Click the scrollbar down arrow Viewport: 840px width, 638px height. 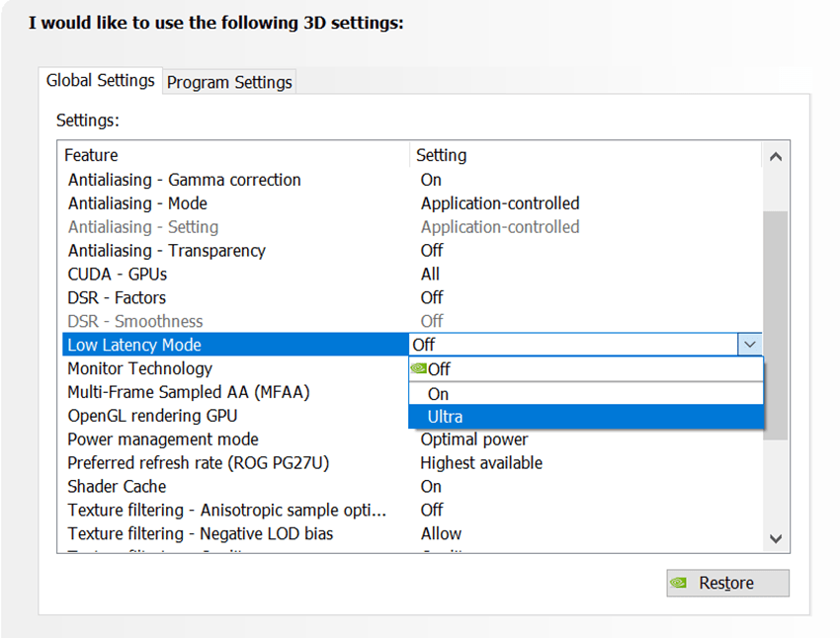[776, 539]
